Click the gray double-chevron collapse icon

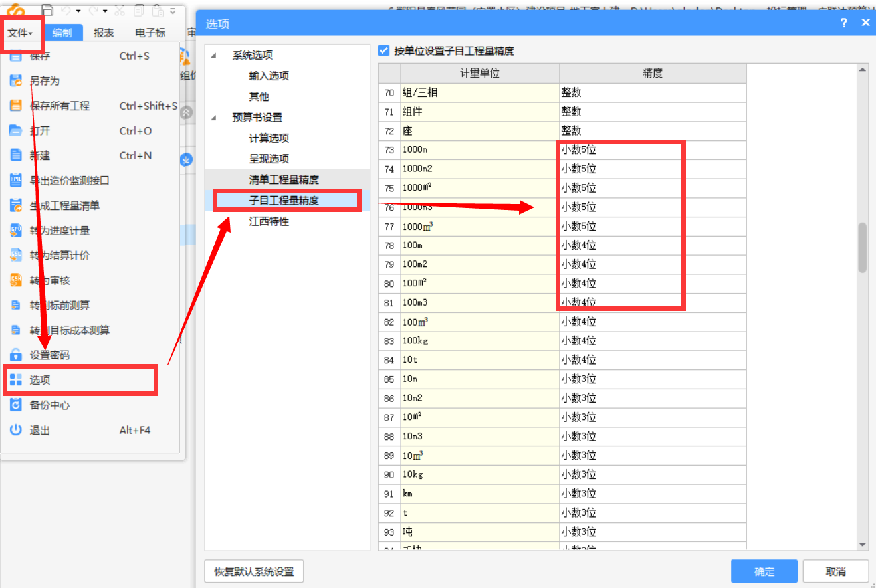(187, 113)
